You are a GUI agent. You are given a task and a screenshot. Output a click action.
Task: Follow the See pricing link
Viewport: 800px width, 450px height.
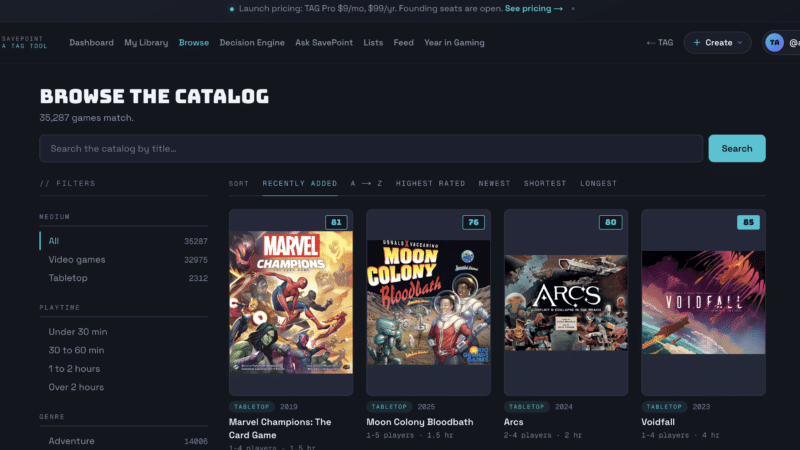534,9
